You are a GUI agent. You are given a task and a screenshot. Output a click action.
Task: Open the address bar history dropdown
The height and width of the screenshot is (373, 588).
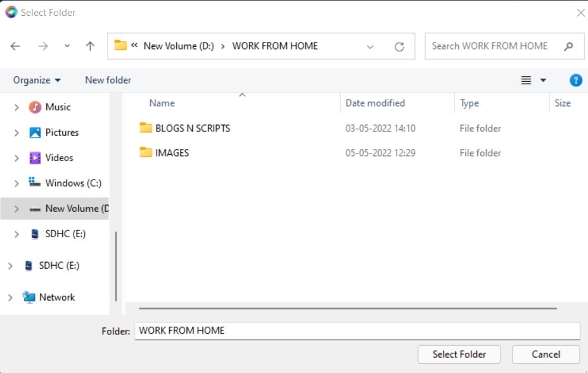370,46
